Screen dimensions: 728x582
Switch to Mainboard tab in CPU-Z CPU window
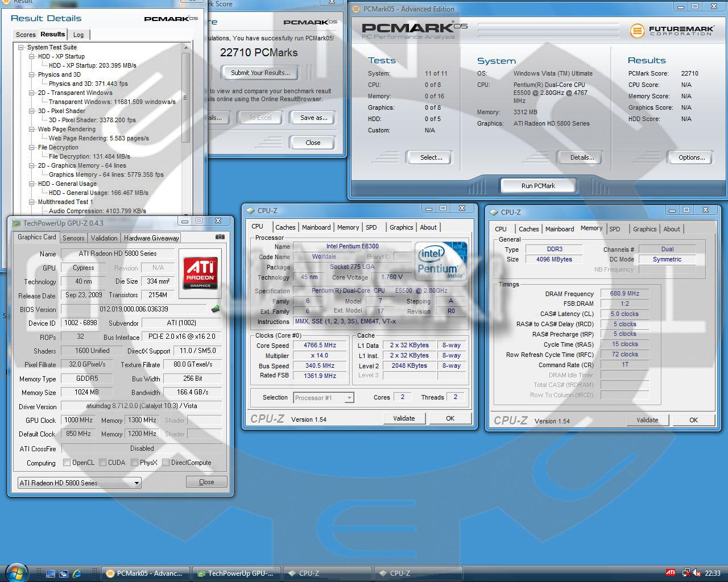(316, 227)
